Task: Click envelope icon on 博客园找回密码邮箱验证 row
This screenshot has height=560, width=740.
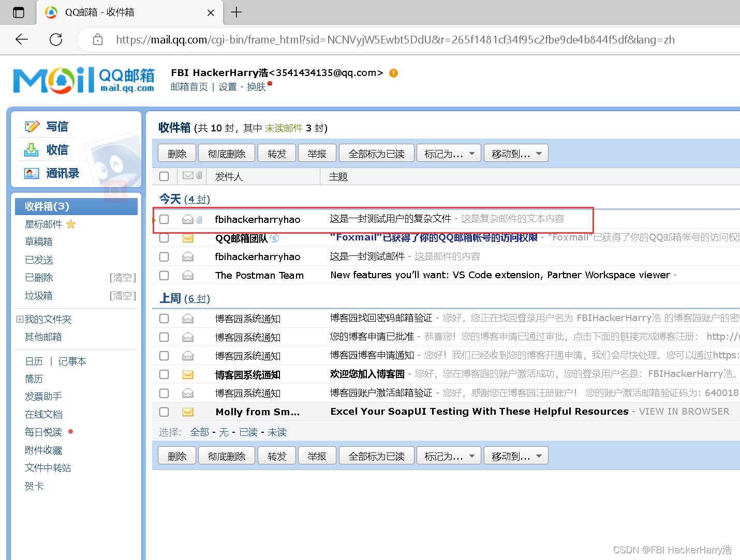Action: 188,319
